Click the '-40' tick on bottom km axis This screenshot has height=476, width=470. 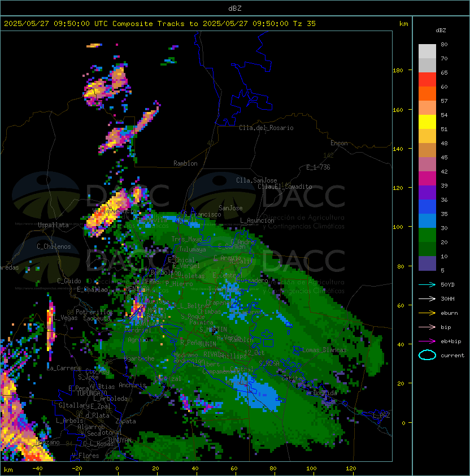[37, 469]
